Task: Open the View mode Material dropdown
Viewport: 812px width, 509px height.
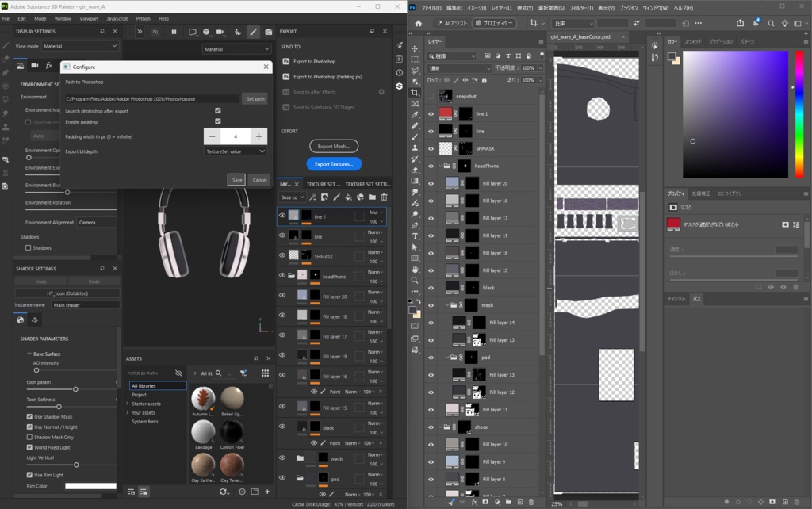Action: coord(80,46)
